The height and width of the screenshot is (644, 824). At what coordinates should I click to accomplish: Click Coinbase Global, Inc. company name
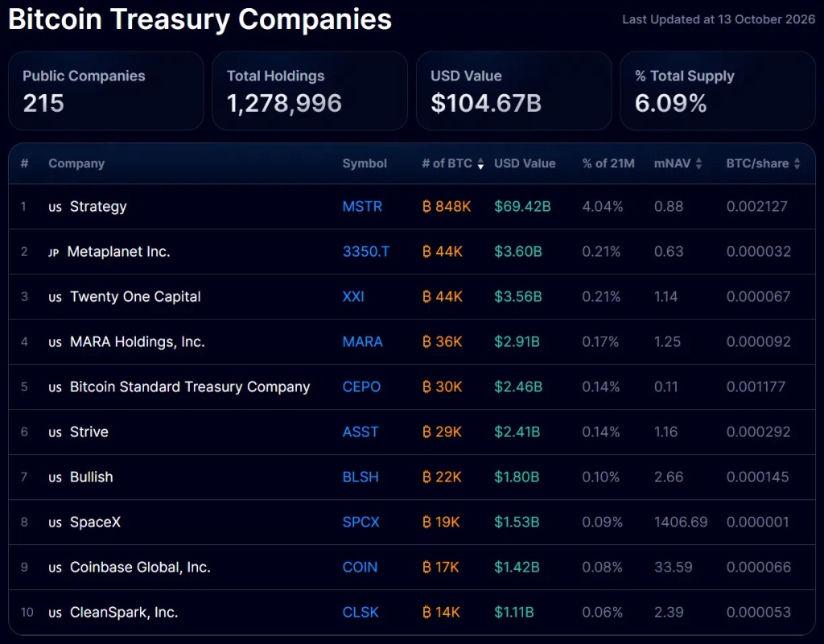140,568
